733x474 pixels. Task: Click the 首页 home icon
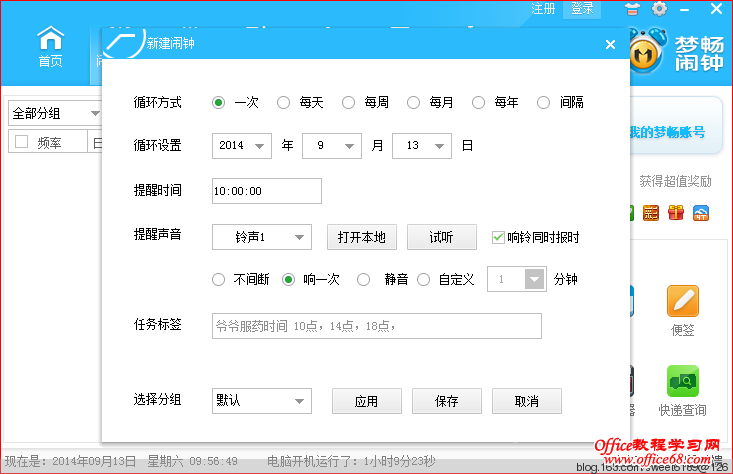[50, 46]
